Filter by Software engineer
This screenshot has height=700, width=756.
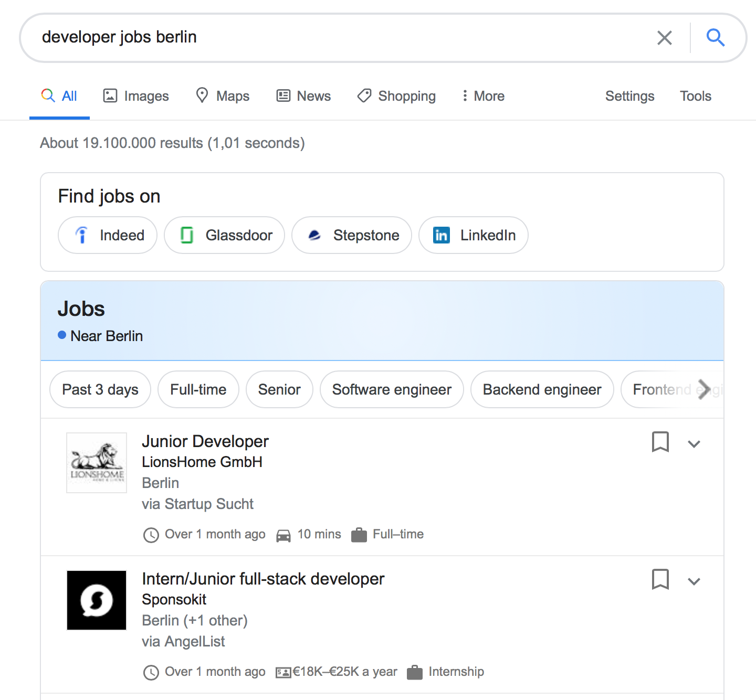392,389
